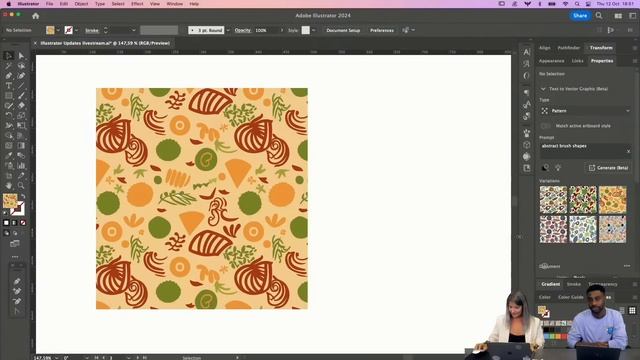Open the Object menu
640x360 pixels.
coord(81,4)
